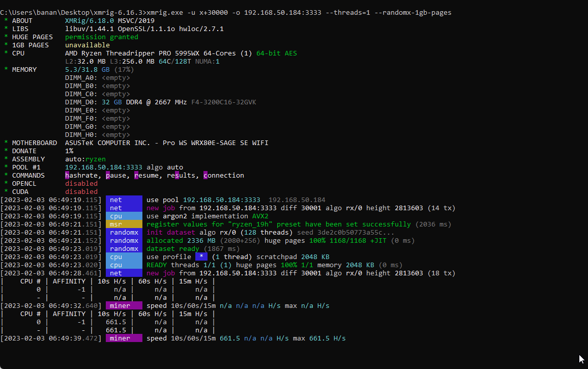Click the yellow 'msr' log tag
Screen dimensions: 588x369
pos(124,224)
